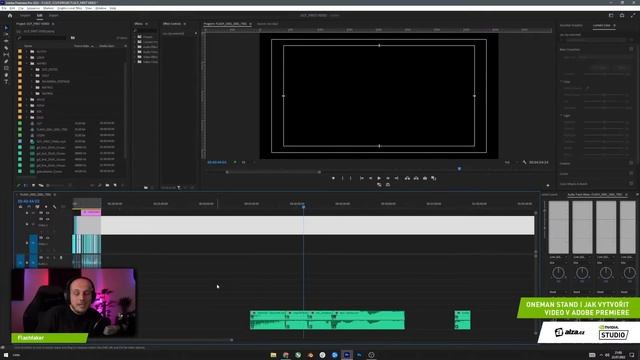This screenshot has width=640, height=360.
Task: Click the Project panel search field
Action: pos(43,38)
